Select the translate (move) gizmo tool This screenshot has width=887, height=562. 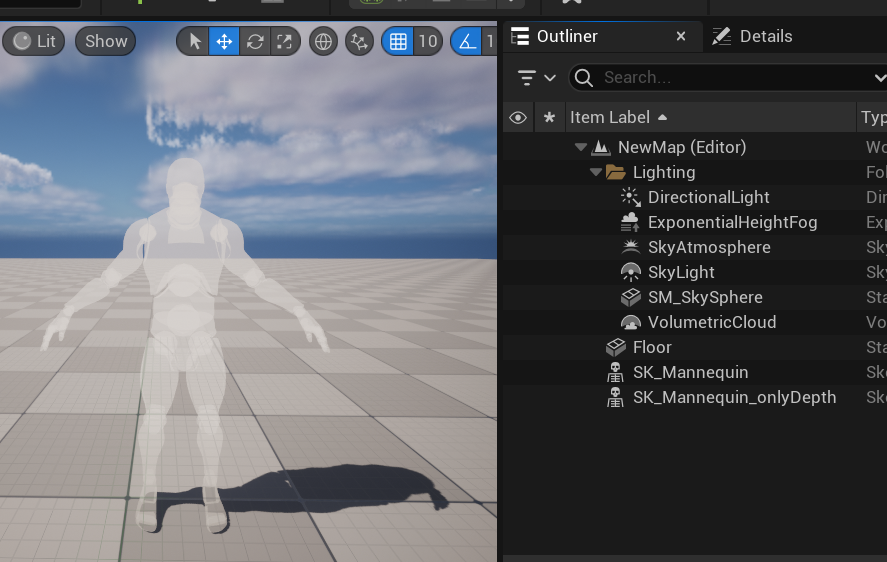(224, 41)
